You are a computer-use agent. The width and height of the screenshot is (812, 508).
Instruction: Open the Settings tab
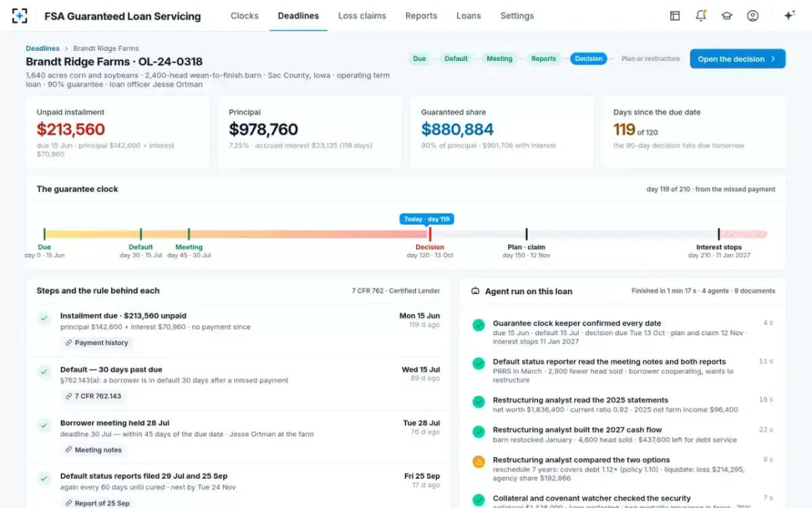coord(517,16)
